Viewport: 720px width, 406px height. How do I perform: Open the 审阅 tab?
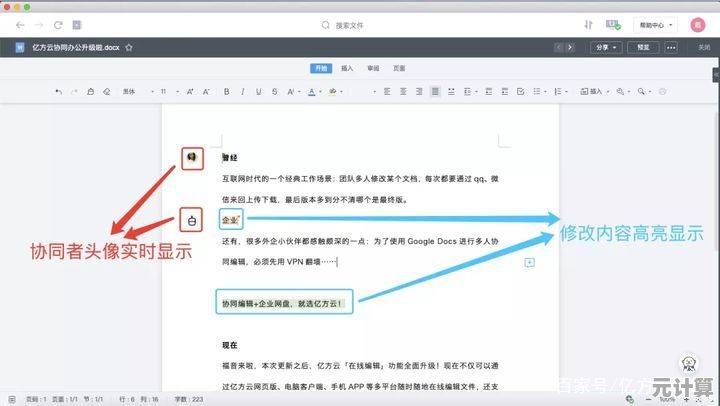coord(373,69)
